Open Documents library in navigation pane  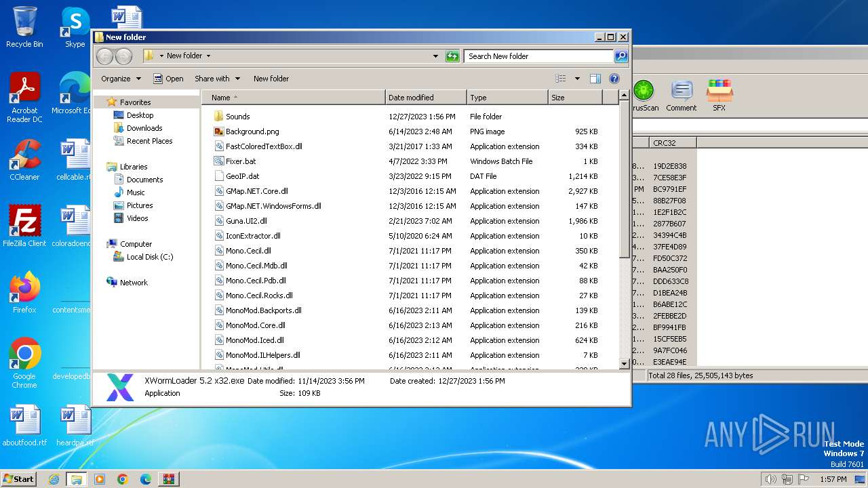(144, 180)
